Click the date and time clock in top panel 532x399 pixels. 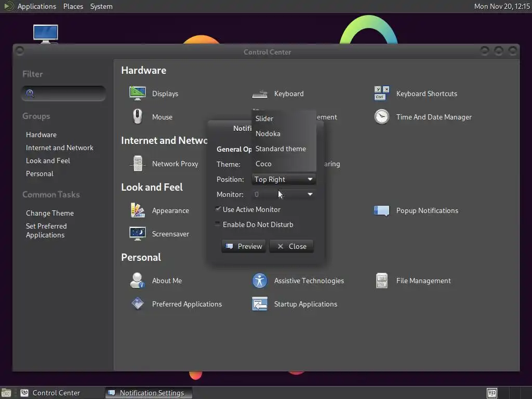tap(502, 6)
